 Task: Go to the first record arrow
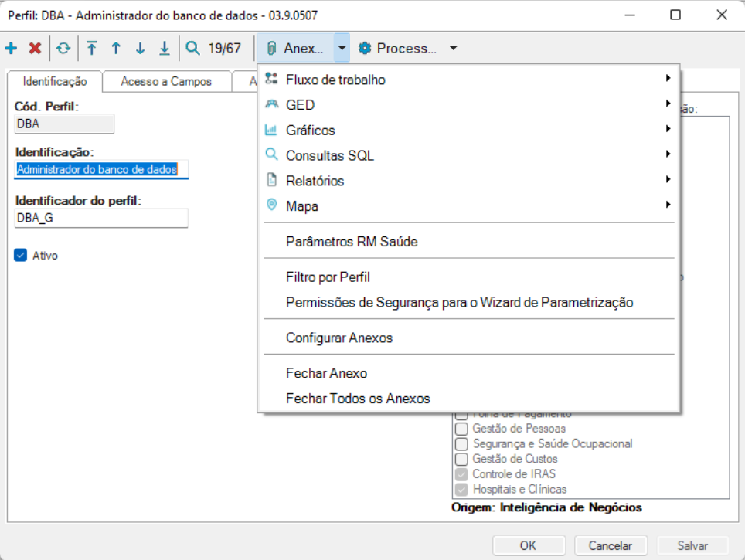[92, 48]
